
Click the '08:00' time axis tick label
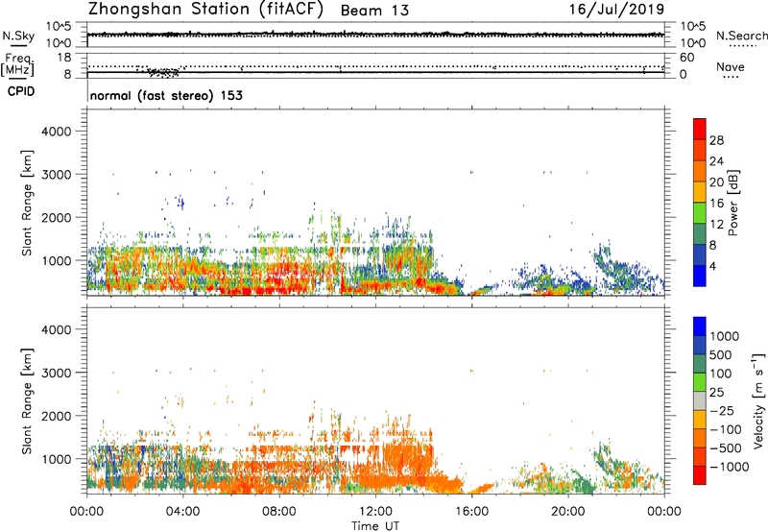279,512
